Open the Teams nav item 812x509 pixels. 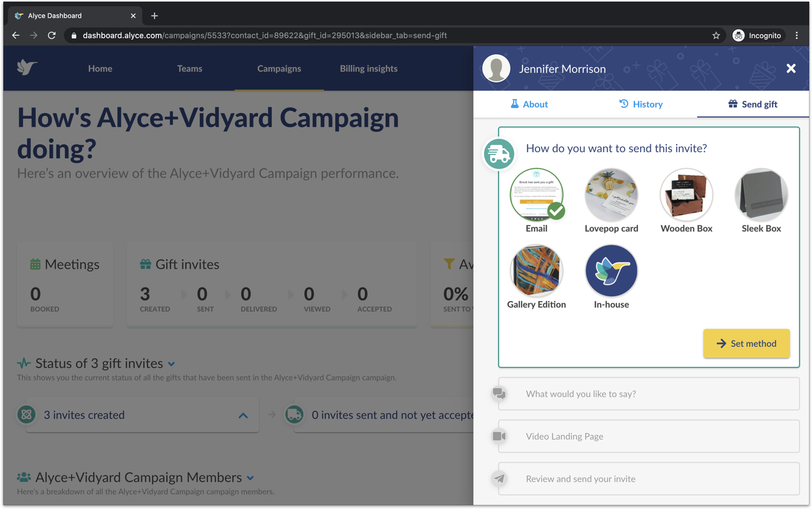190,68
